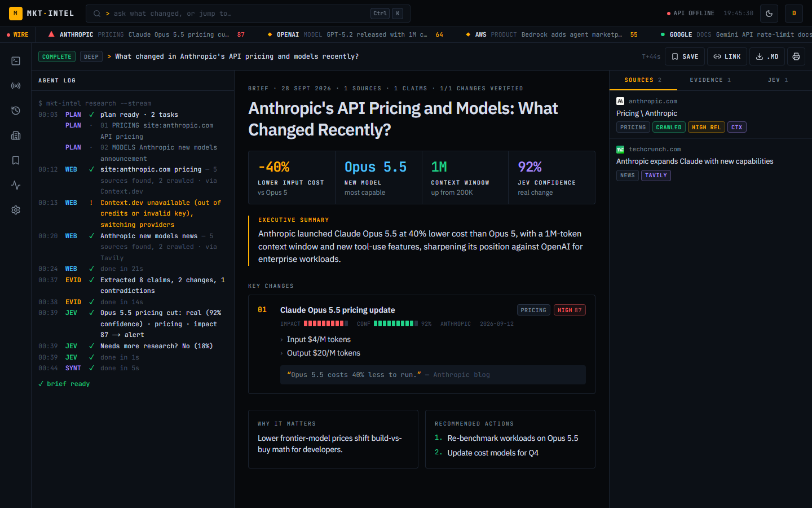Click 'Update cost models for Q4' action

(493, 453)
